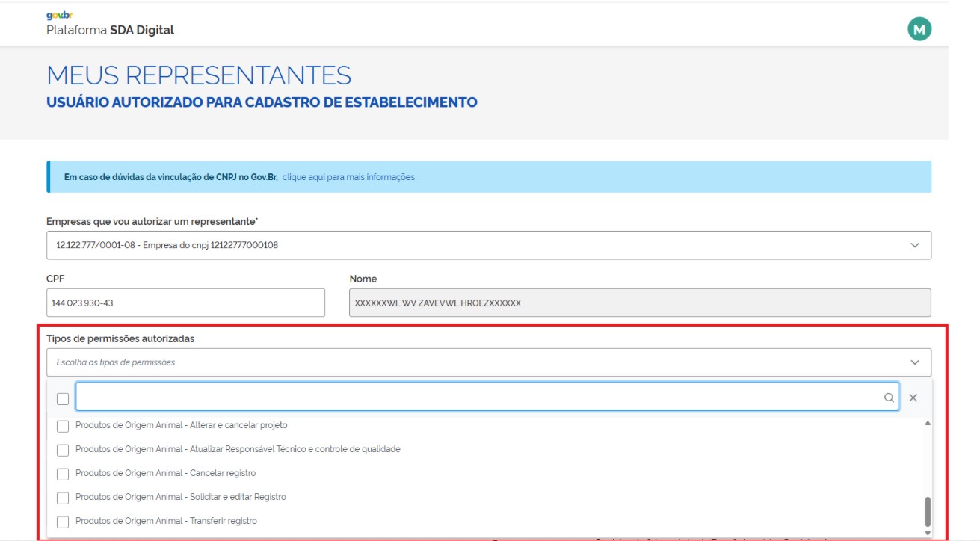Click the Plataforma SDA Digital title
Viewport: 980px width, 541px height.
[x=110, y=31]
